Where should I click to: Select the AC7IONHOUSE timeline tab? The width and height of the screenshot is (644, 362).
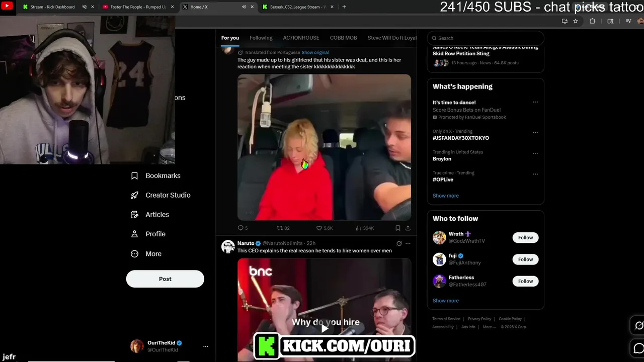point(301,38)
